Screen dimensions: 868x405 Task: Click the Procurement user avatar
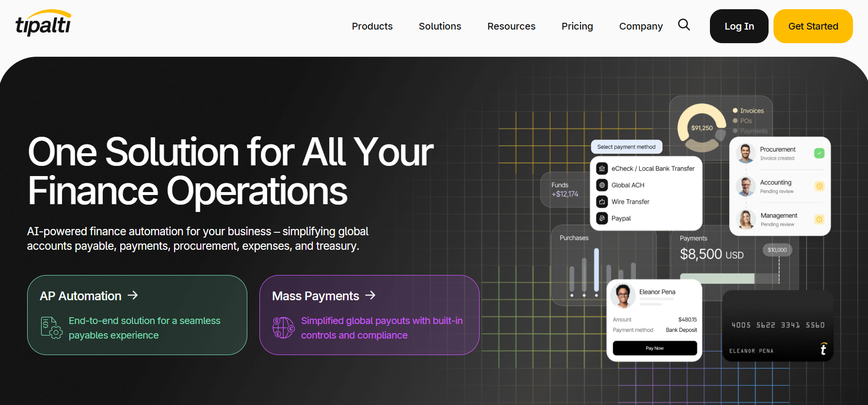click(x=746, y=153)
